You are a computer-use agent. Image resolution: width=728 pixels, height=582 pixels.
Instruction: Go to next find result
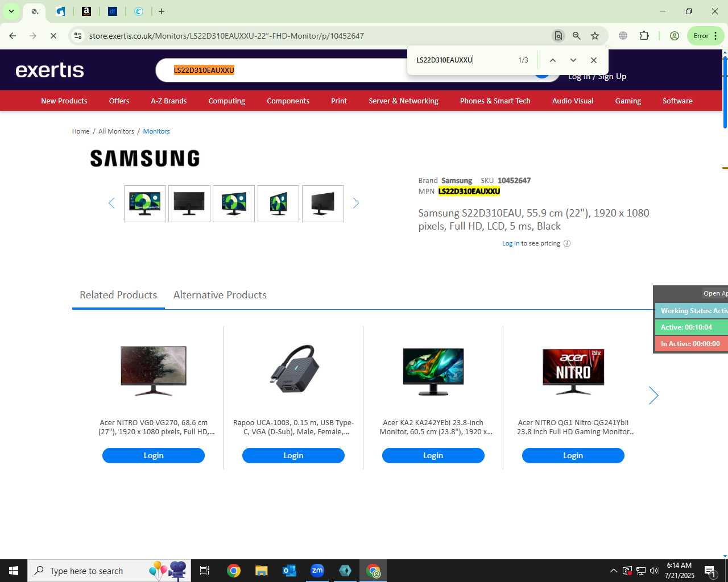(x=573, y=60)
